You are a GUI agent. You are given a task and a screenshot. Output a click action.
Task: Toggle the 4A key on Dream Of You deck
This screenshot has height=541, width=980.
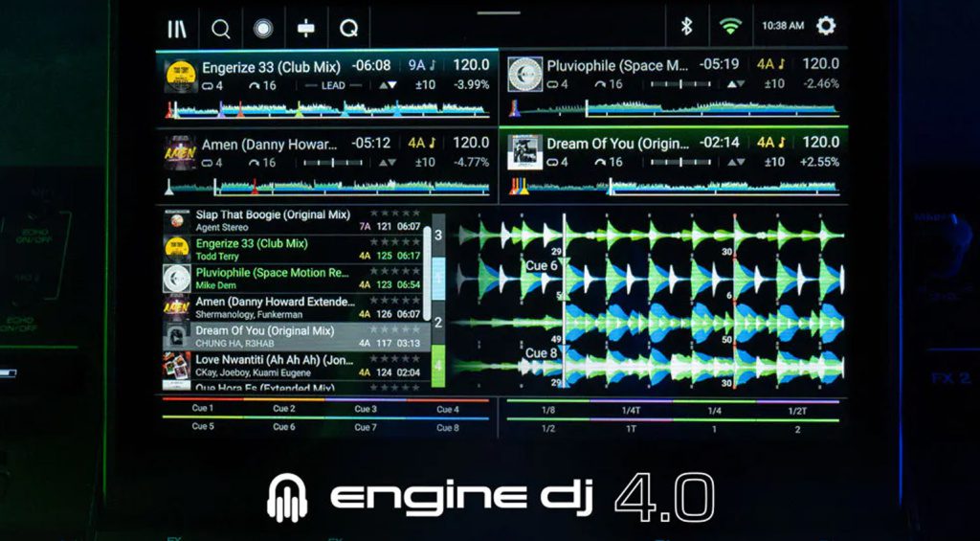pyautogui.click(x=770, y=143)
